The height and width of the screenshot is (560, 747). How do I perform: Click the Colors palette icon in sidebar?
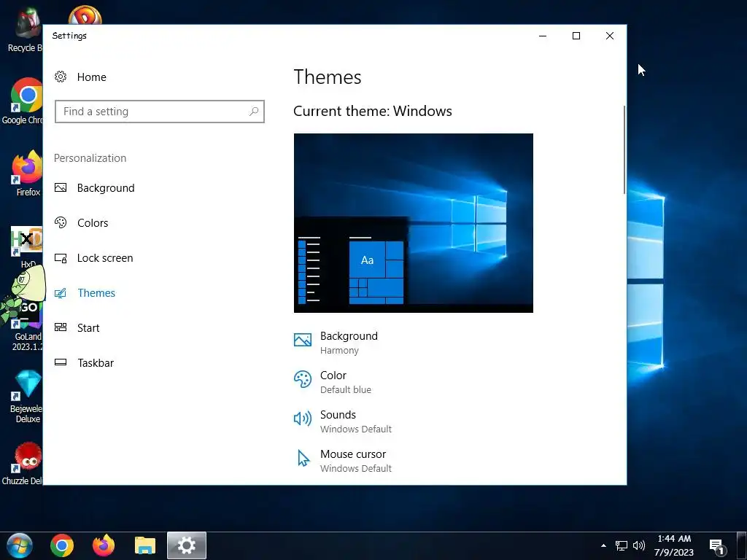pos(61,222)
